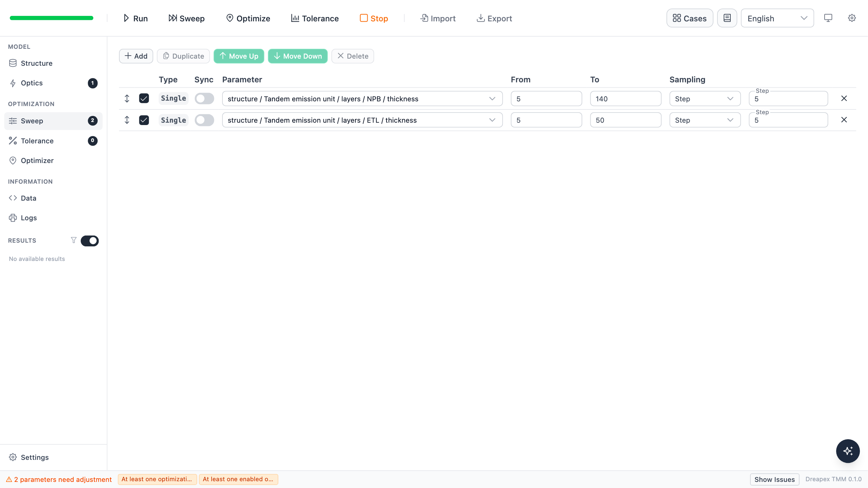The height and width of the screenshot is (488, 868).
Task: Open Sampling dropdown for the ETL row
Action: coord(705,120)
